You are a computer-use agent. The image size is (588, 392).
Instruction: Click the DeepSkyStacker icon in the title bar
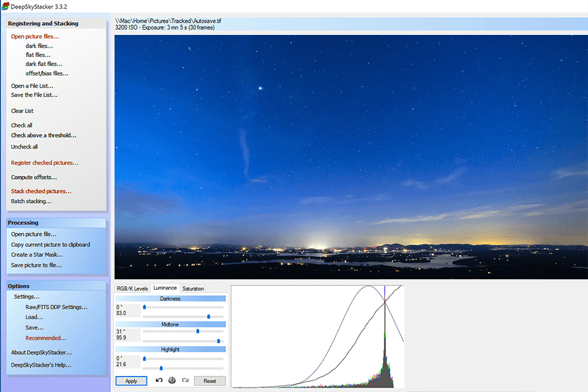coord(5,5)
